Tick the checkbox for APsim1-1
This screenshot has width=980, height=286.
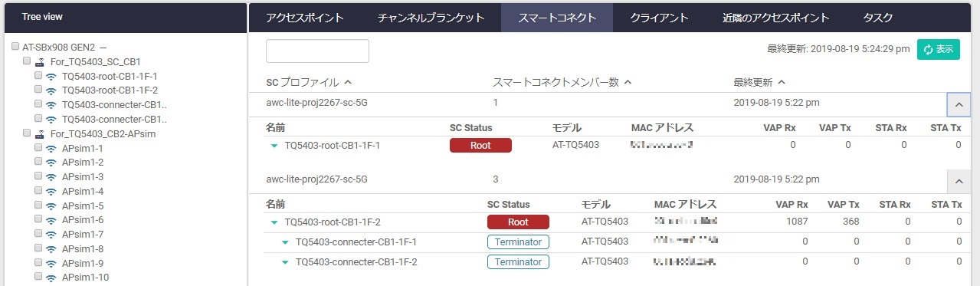[x=38, y=148]
